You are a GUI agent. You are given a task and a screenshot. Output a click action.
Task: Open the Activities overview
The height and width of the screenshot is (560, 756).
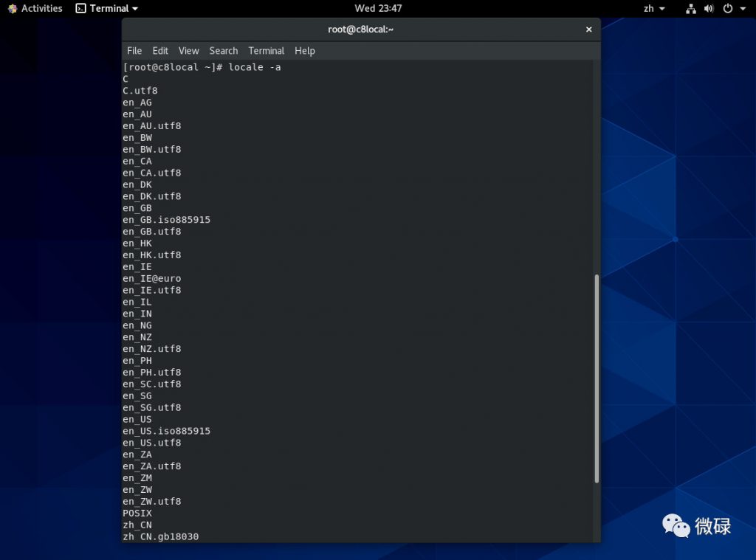click(x=35, y=8)
